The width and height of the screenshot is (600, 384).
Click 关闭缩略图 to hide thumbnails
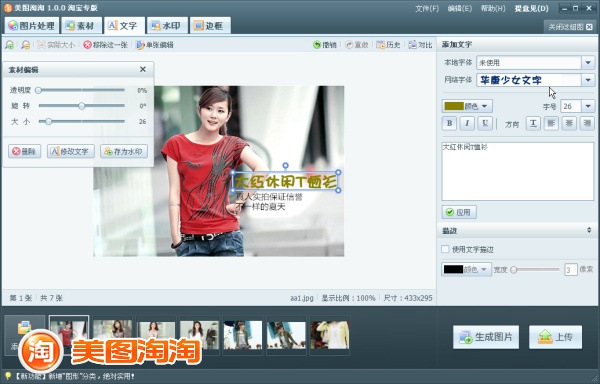coord(570,27)
